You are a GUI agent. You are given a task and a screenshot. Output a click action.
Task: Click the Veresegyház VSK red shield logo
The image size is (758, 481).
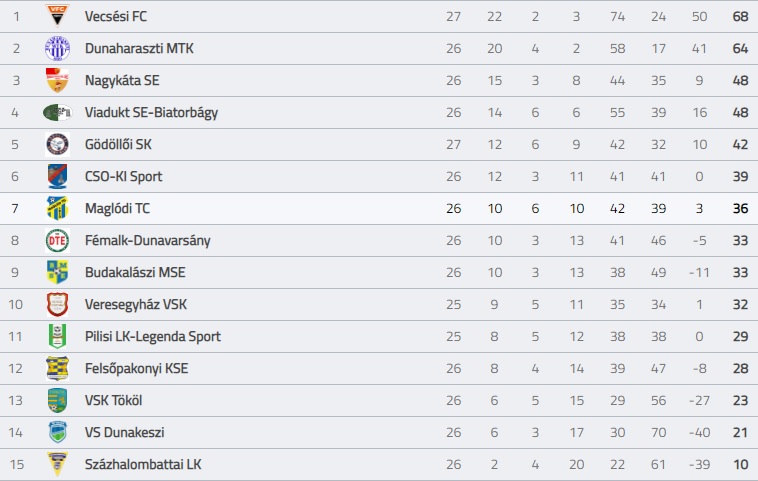57,305
